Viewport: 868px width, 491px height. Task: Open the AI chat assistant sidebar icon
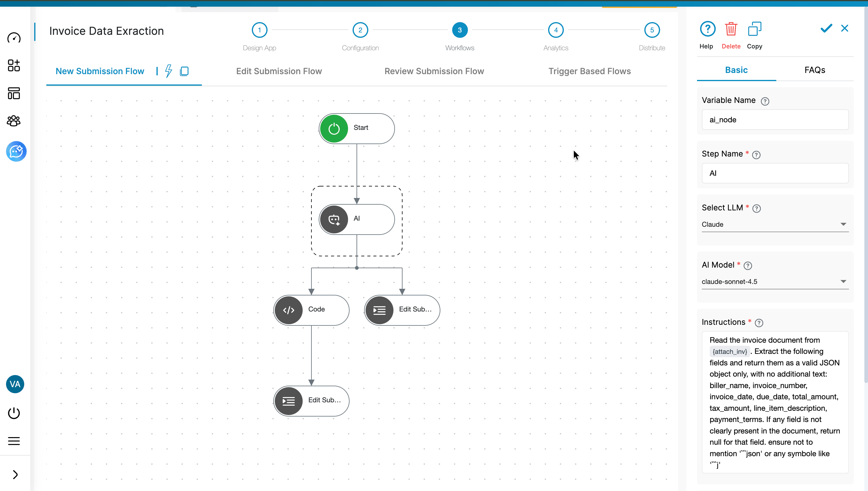pyautogui.click(x=16, y=151)
